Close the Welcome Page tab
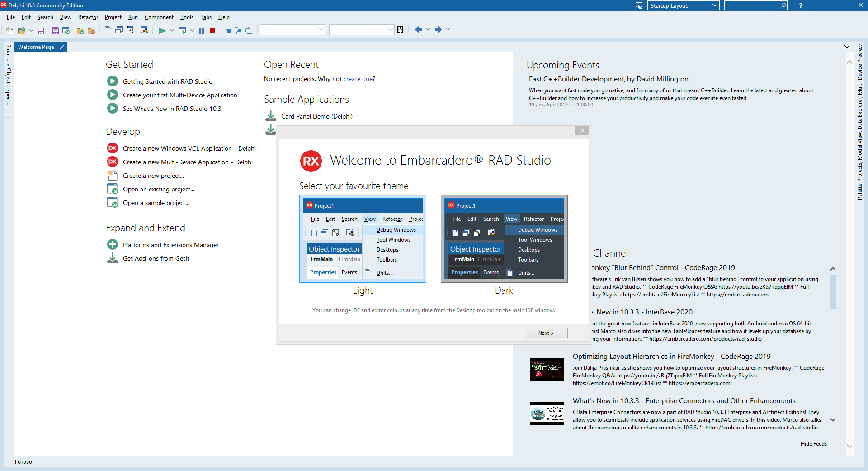Screen dimensions: 868x471 [x=62, y=47]
